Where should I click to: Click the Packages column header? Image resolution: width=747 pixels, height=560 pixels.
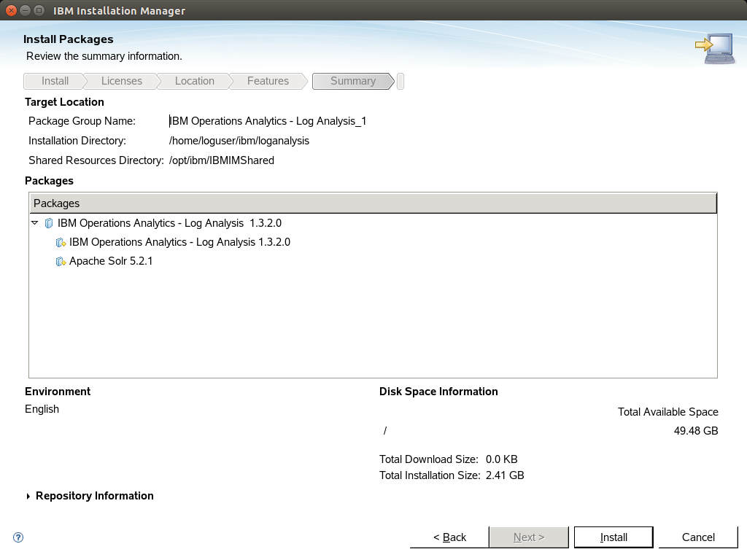[373, 203]
